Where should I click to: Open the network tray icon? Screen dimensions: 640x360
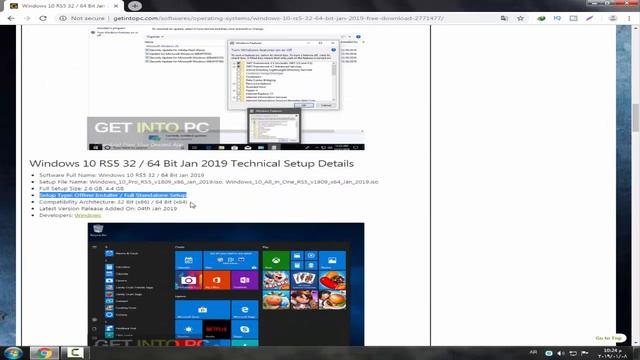pos(573,353)
